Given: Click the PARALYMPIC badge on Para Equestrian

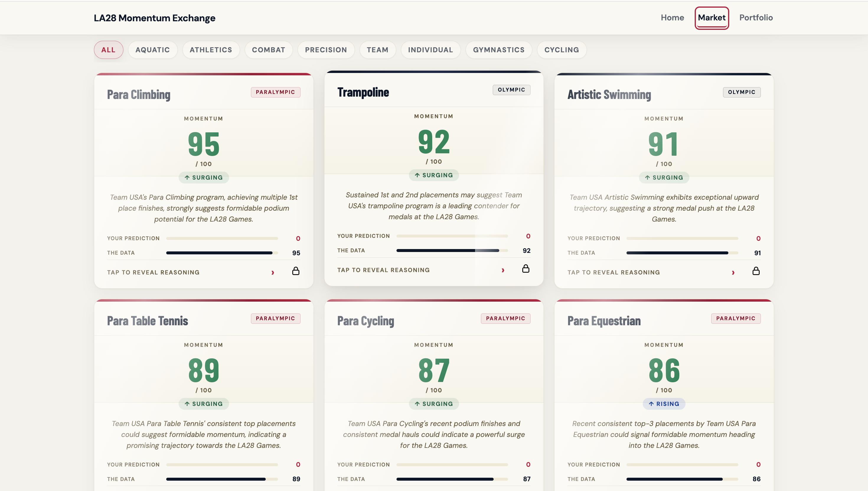Looking at the screenshot, I should click(x=735, y=318).
